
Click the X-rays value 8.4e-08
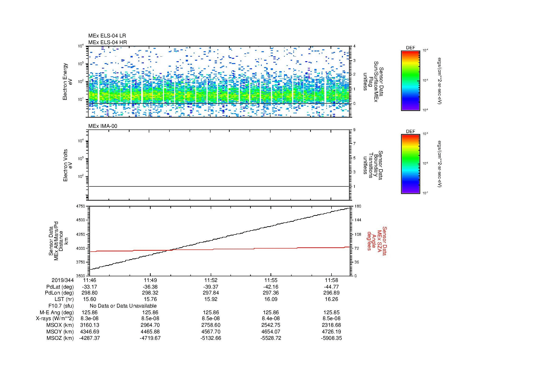[271, 318]
